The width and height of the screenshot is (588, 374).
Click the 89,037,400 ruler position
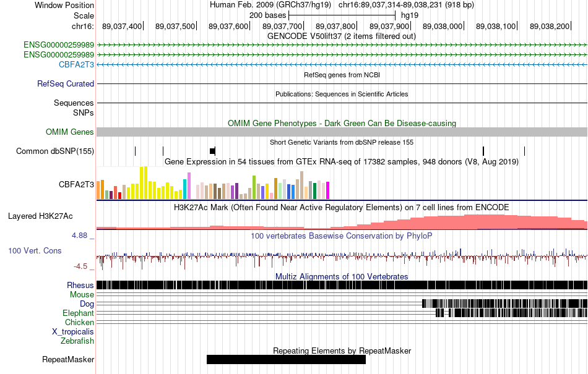[x=122, y=26]
